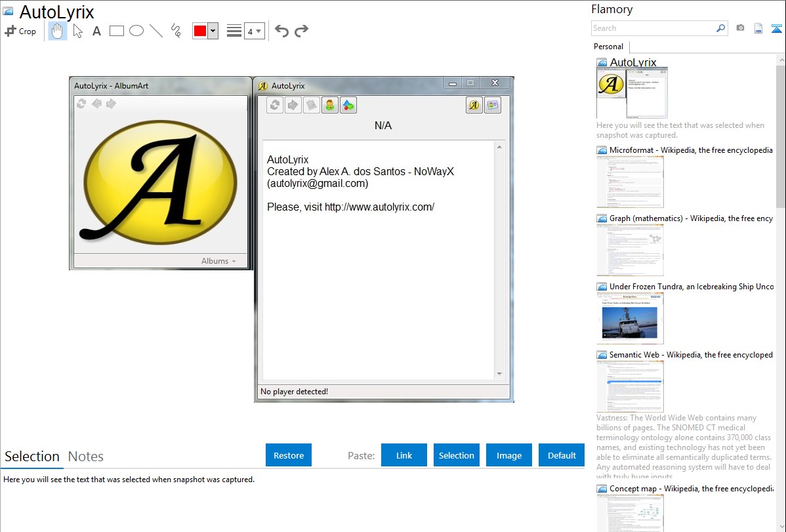Click the camera capture snapshot icon
The width and height of the screenshot is (786, 532).
(x=740, y=28)
